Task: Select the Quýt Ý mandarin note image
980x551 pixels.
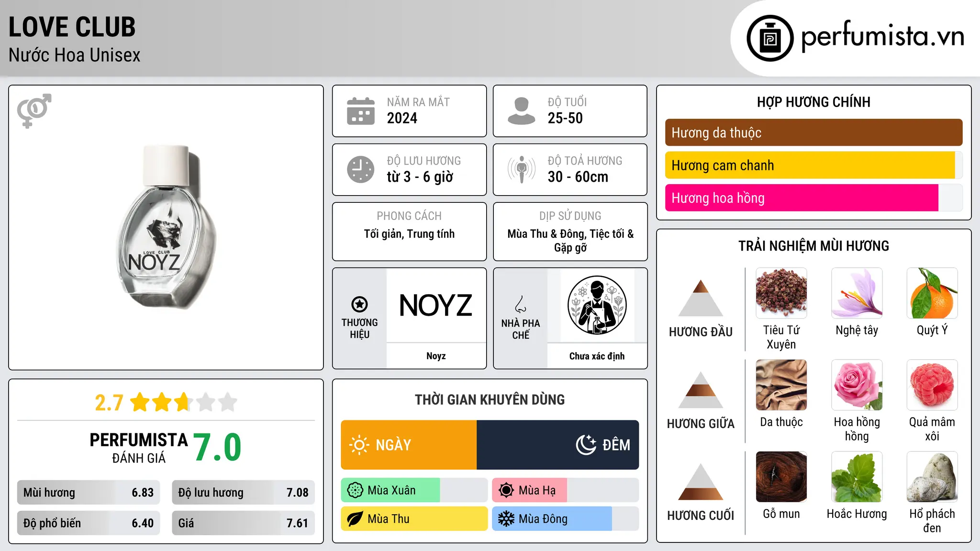Action: tap(932, 293)
